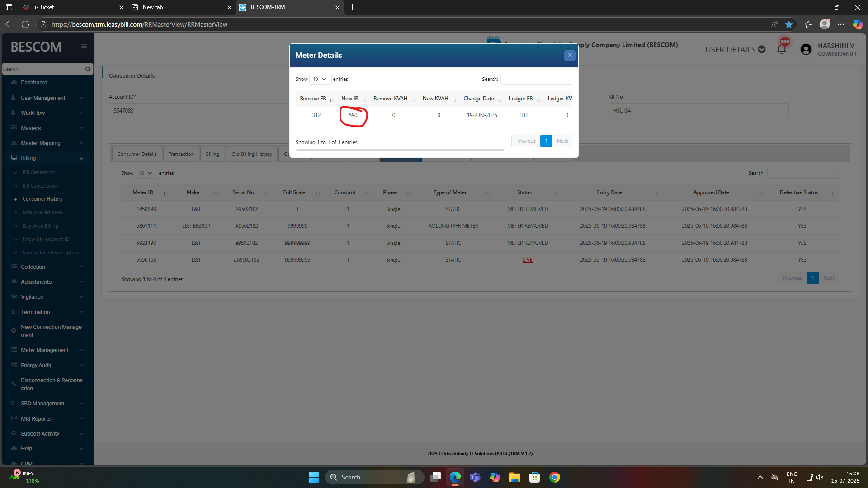Click the User Management sidebar icon
Screen dimensions: 868x488
[14, 98]
